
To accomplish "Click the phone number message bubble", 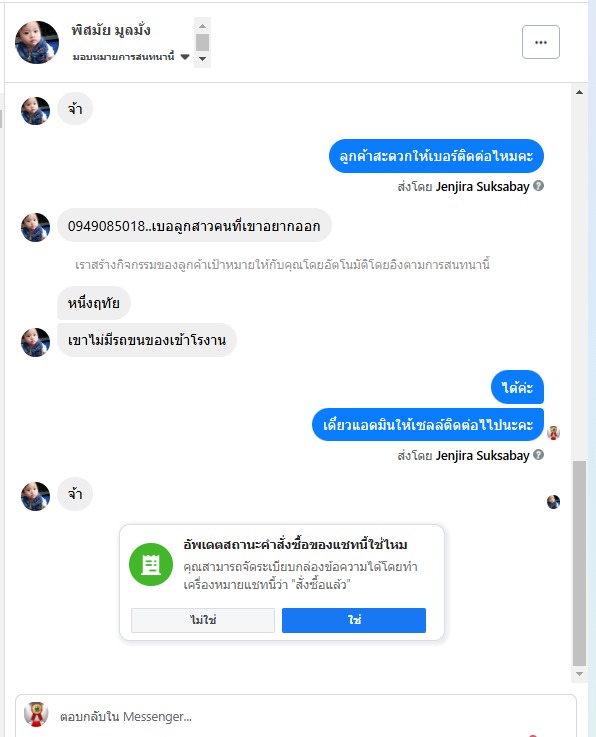I will (x=194, y=226).
